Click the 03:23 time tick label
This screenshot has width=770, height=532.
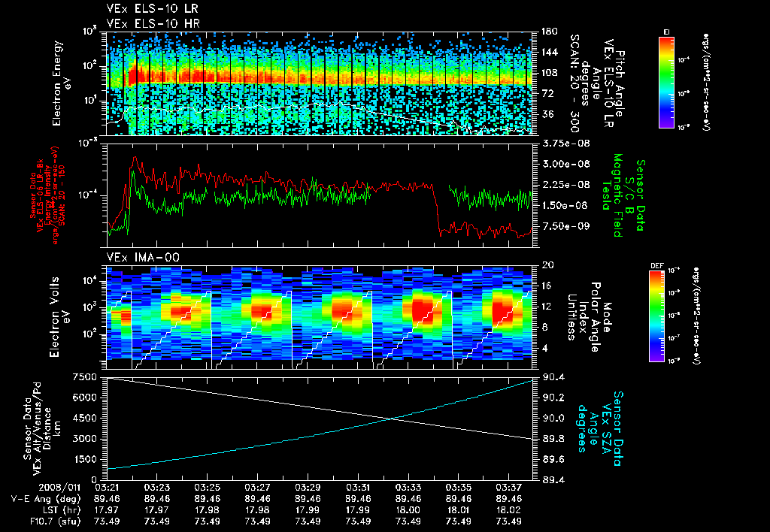point(156,488)
